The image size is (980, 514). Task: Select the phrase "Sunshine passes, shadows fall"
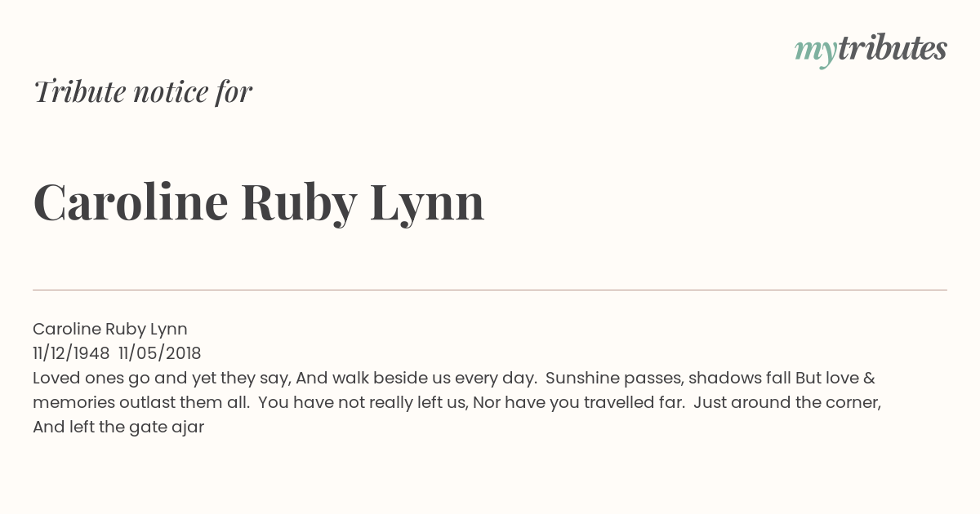point(668,379)
